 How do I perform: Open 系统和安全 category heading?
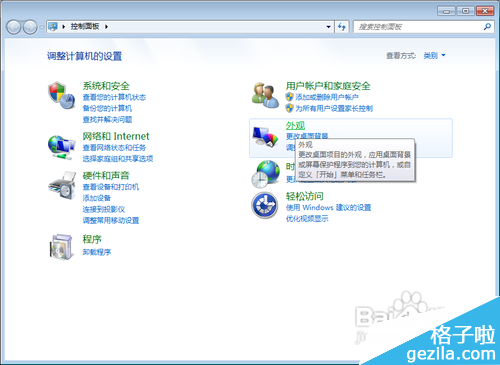(106, 86)
